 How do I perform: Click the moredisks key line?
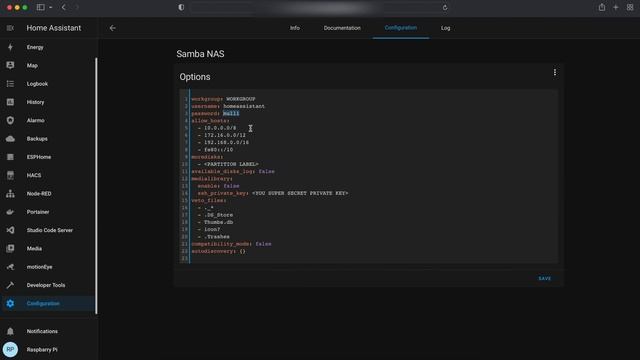point(207,157)
